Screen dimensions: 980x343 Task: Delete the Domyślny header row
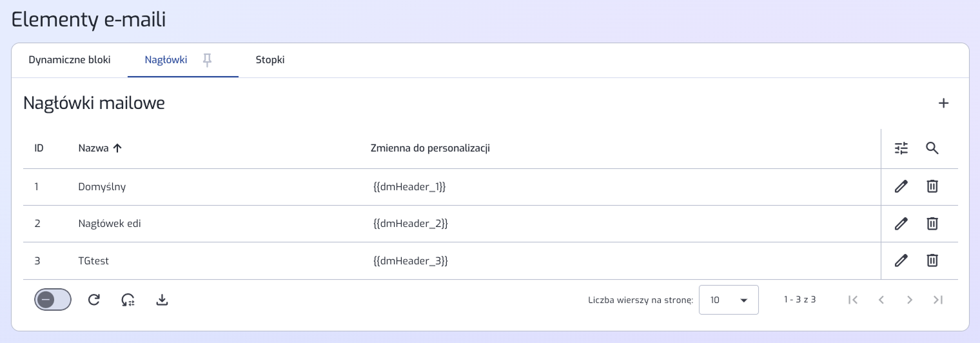[932, 186]
